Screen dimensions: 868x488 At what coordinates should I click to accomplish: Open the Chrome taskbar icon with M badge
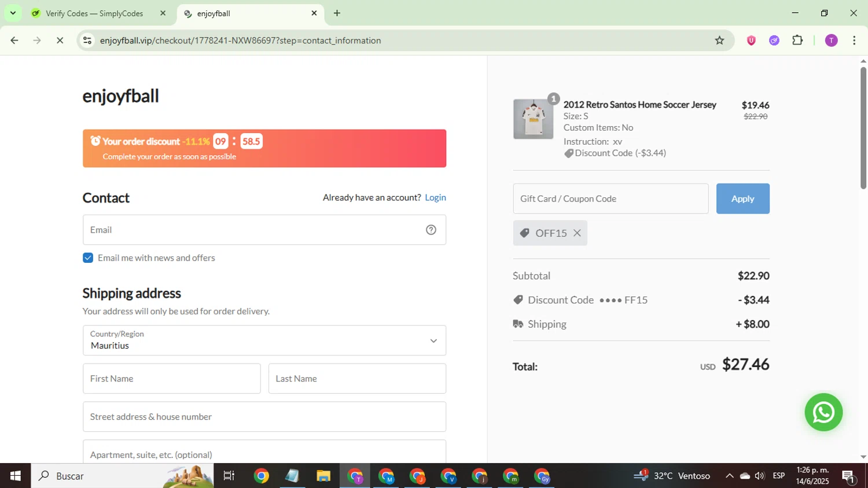[x=386, y=476]
